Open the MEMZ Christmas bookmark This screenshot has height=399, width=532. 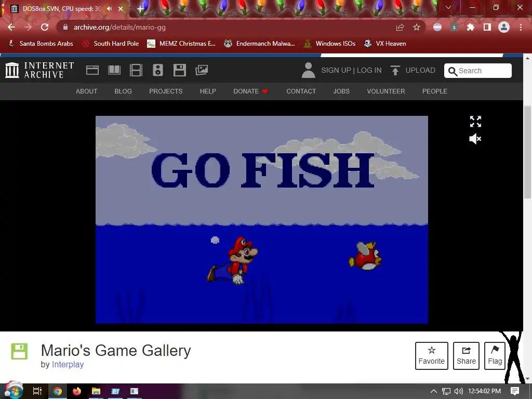click(x=181, y=44)
